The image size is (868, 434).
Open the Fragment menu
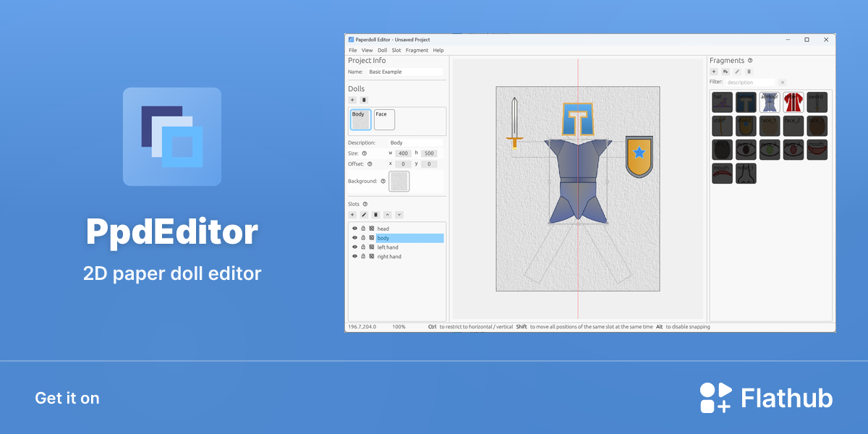coord(417,51)
